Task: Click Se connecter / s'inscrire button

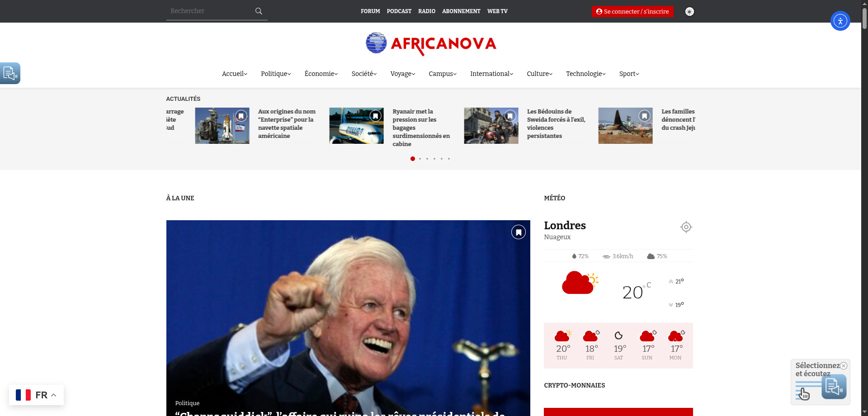Action: 632,11
